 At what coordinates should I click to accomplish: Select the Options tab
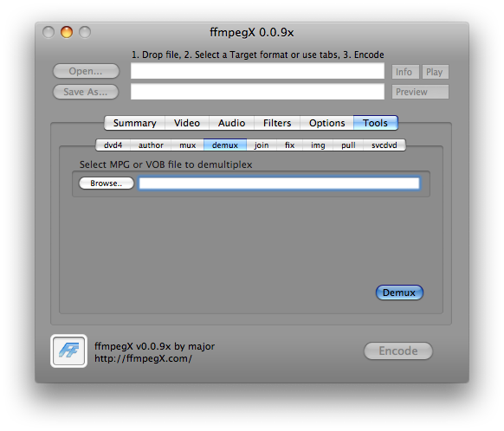click(x=326, y=123)
